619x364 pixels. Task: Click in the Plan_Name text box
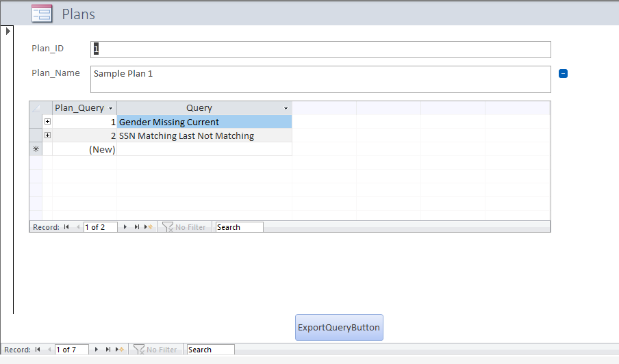click(x=320, y=79)
